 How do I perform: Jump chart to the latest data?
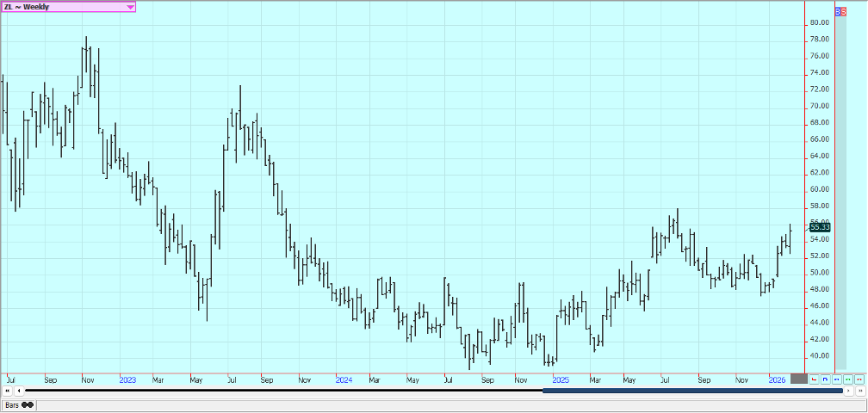click(859, 391)
